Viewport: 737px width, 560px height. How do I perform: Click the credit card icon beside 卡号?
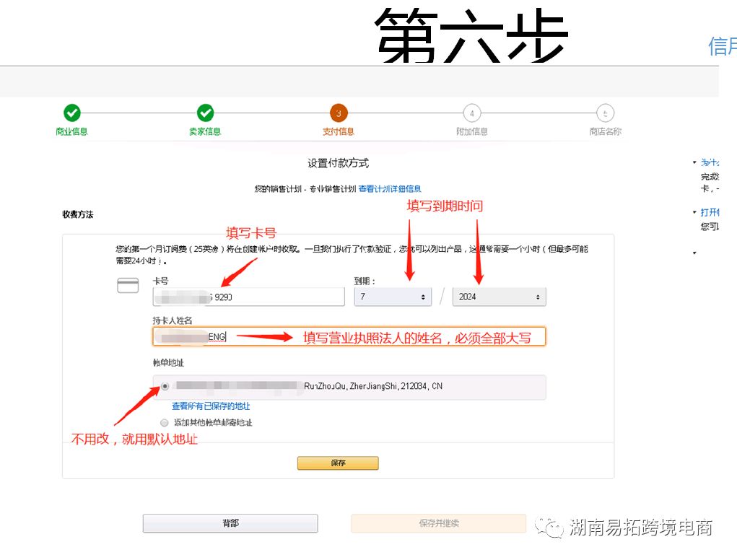pyautogui.click(x=128, y=285)
